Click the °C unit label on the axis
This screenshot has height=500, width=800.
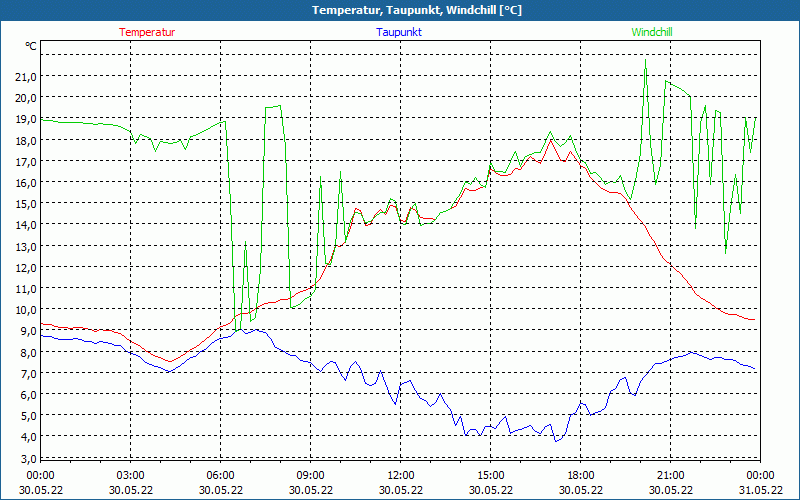[x=31, y=46]
